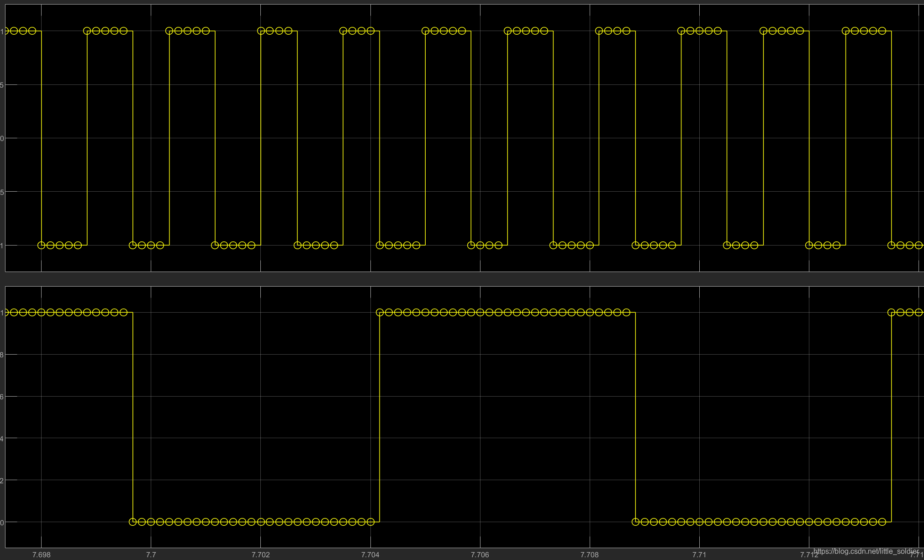The width and height of the screenshot is (924, 560).
Task: Click the upper plot's middle y-axis label 0
Action: coord(2,138)
